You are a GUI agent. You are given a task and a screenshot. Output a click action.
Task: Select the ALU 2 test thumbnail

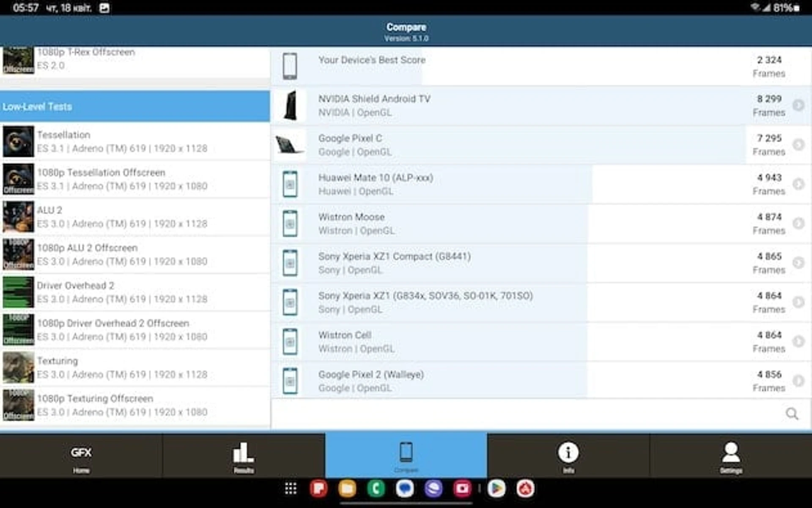coord(18,217)
